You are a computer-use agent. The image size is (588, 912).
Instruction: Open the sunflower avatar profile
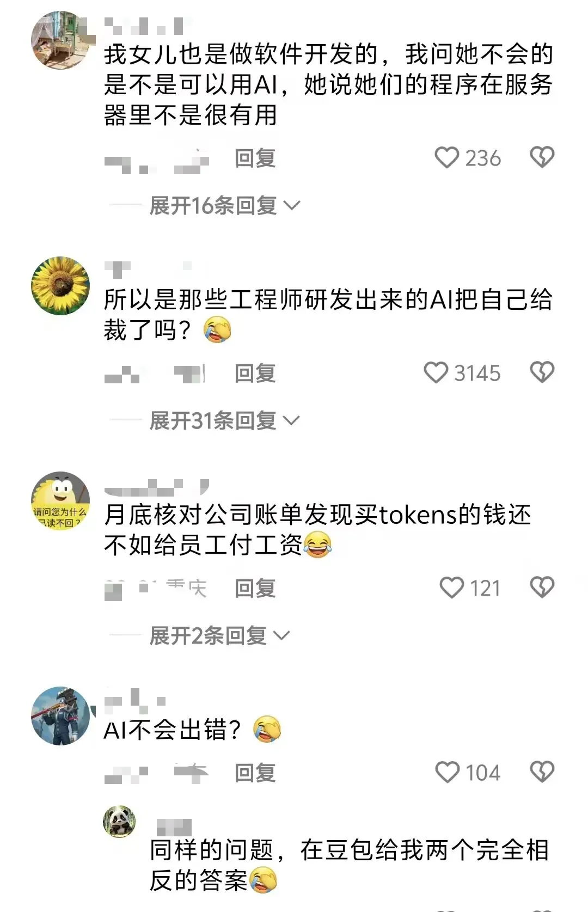[x=60, y=286]
